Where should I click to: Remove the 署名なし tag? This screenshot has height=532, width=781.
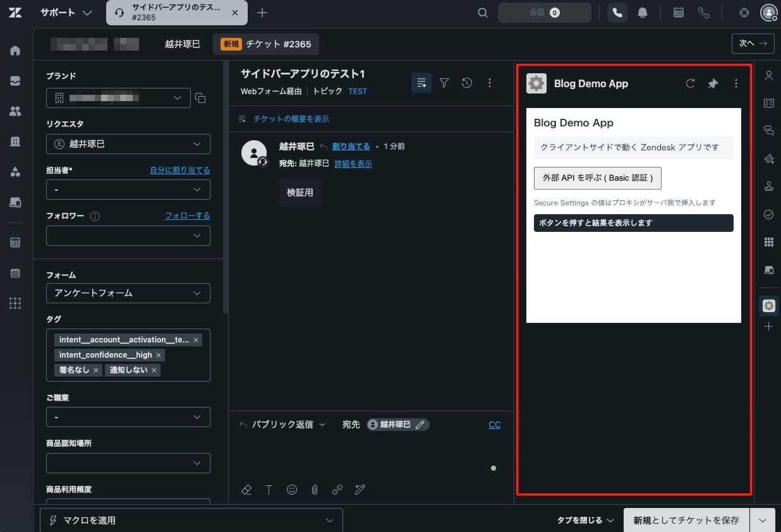96,370
